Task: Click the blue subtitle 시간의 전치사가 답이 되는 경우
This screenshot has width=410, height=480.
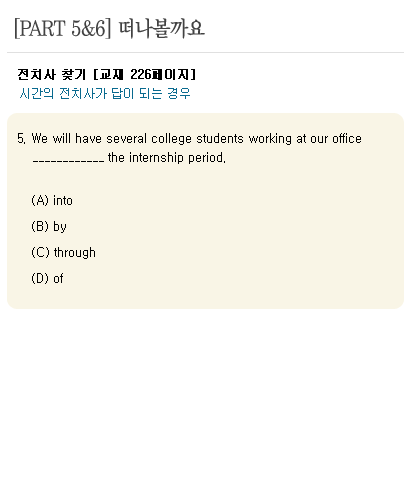Action: click(x=105, y=93)
